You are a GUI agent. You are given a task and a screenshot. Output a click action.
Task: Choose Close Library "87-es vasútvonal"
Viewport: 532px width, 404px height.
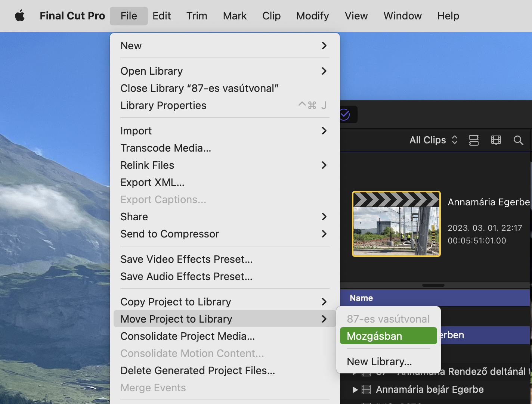(x=225, y=88)
